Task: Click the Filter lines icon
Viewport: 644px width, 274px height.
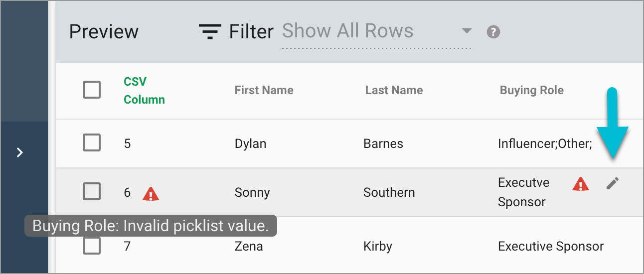Action: [210, 32]
